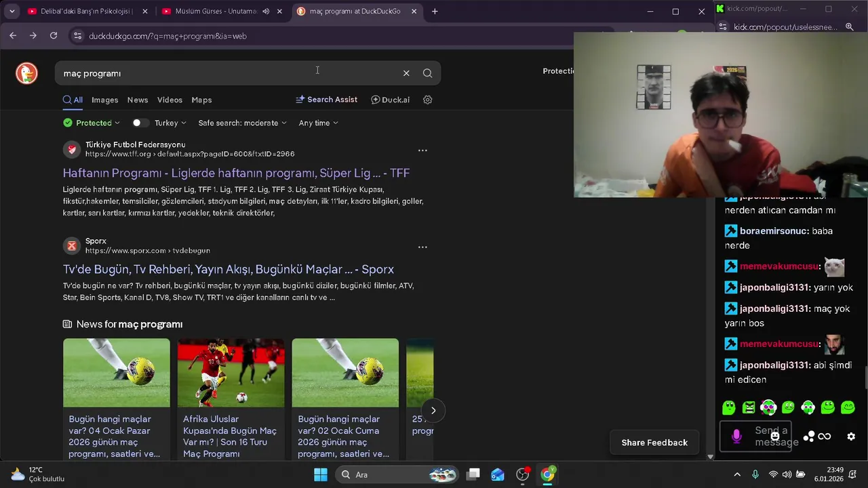Switch to the Videos tab

(170, 100)
